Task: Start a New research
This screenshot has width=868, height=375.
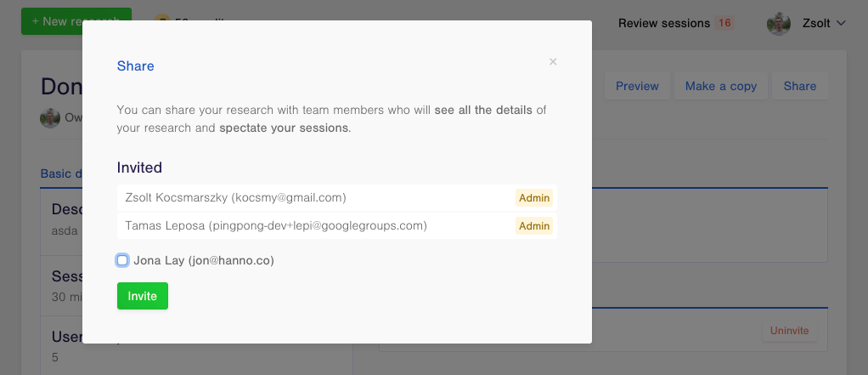Action: point(76,20)
